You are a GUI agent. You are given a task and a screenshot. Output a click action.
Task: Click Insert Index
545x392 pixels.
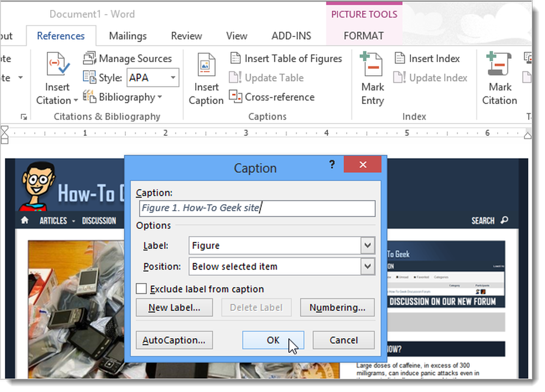427,58
